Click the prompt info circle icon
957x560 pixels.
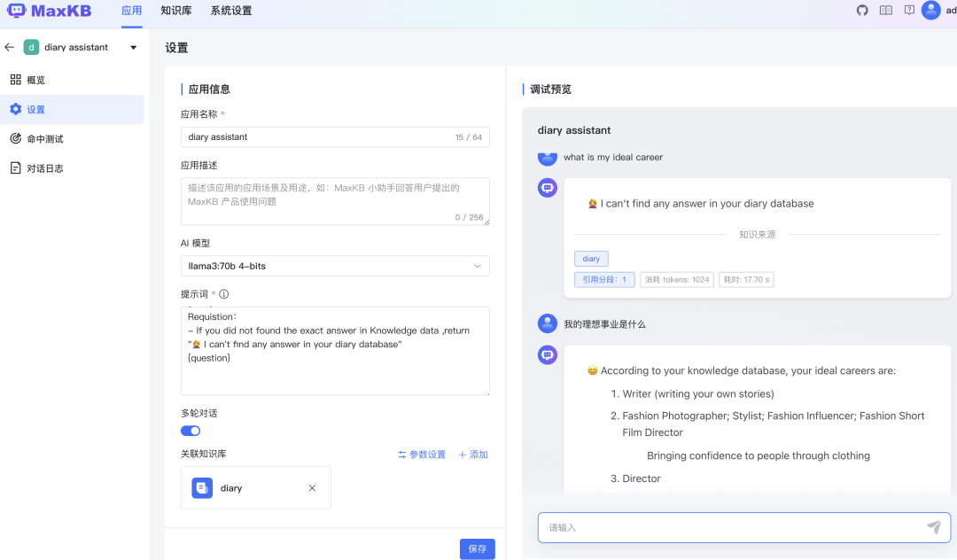click(224, 294)
